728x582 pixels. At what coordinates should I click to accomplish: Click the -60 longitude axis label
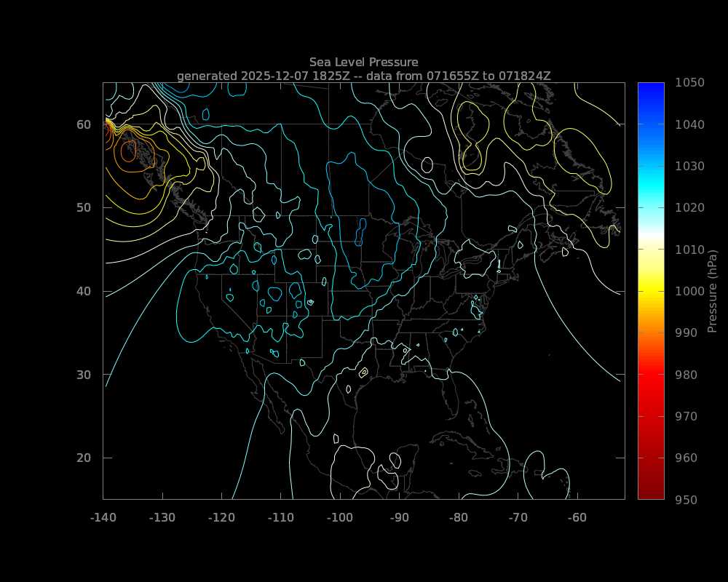pyautogui.click(x=577, y=518)
